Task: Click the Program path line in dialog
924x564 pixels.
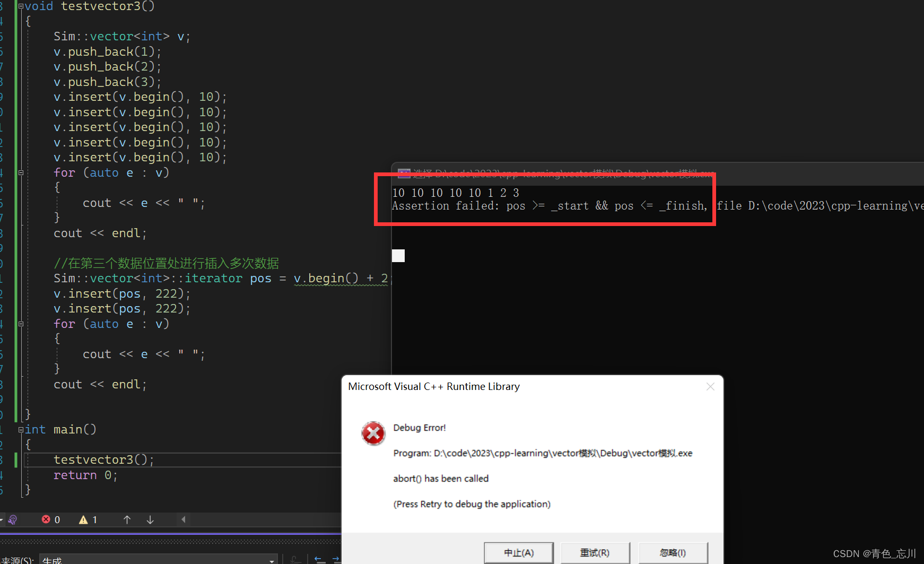Action: pyautogui.click(x=543, y=453)
